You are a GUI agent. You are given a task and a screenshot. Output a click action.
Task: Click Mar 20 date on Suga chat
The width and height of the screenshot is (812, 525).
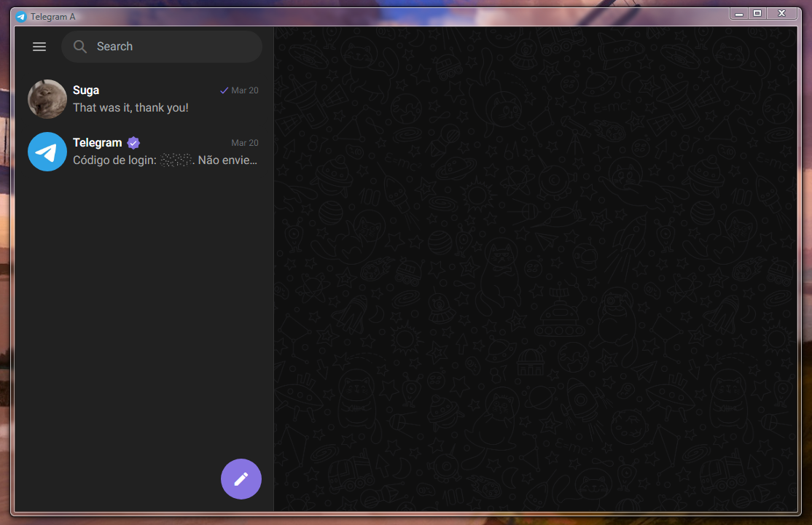tap(245, 90)
